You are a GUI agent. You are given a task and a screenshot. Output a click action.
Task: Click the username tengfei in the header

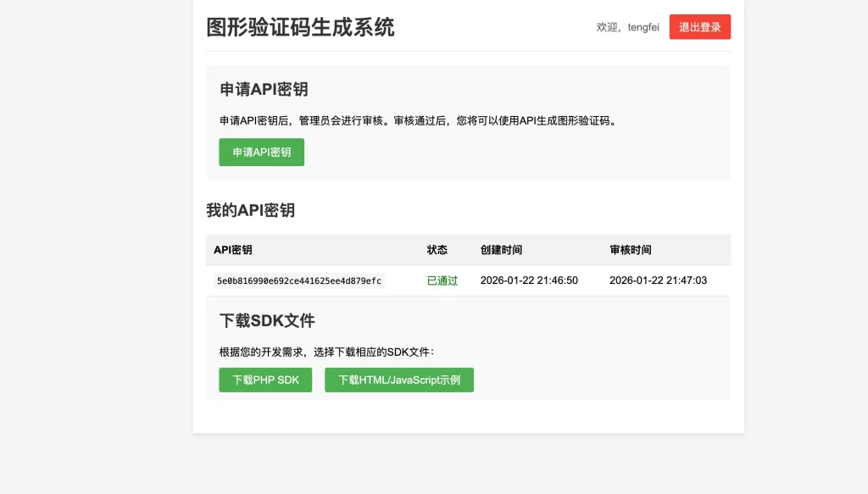tap(643, 26)
